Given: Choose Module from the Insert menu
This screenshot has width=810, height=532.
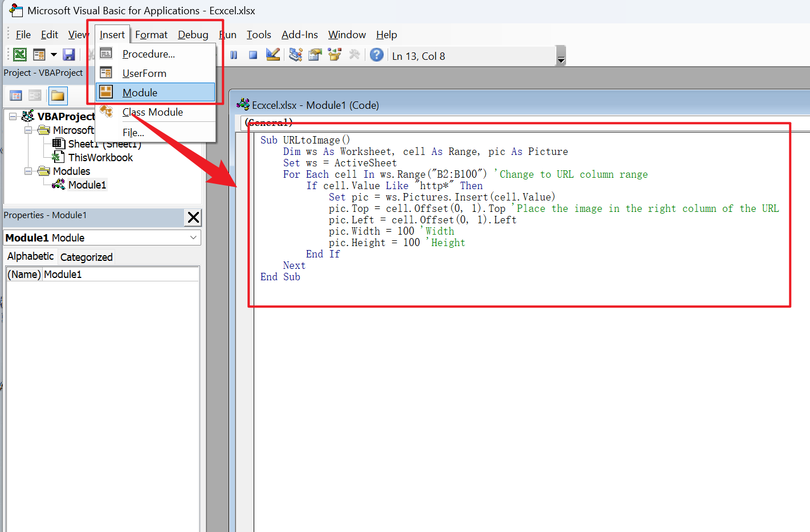Looking at the screenshot, I should (x=140, y=93).
